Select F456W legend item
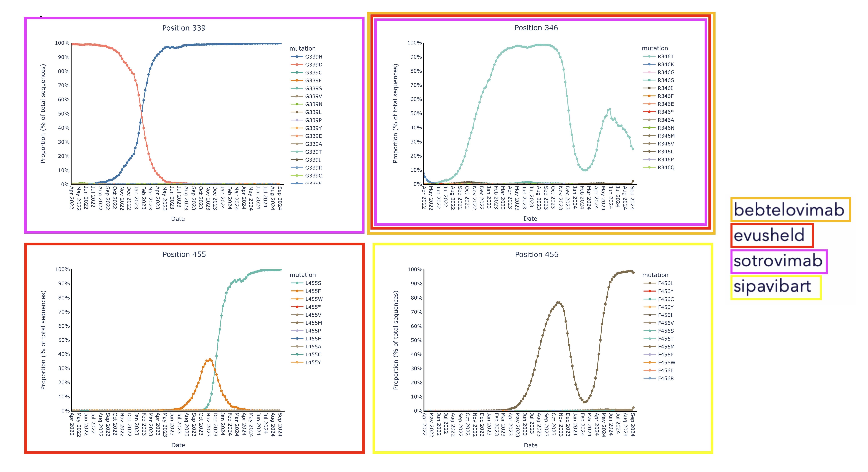Viewport: 868px width, 472px height. click(659, 362)
